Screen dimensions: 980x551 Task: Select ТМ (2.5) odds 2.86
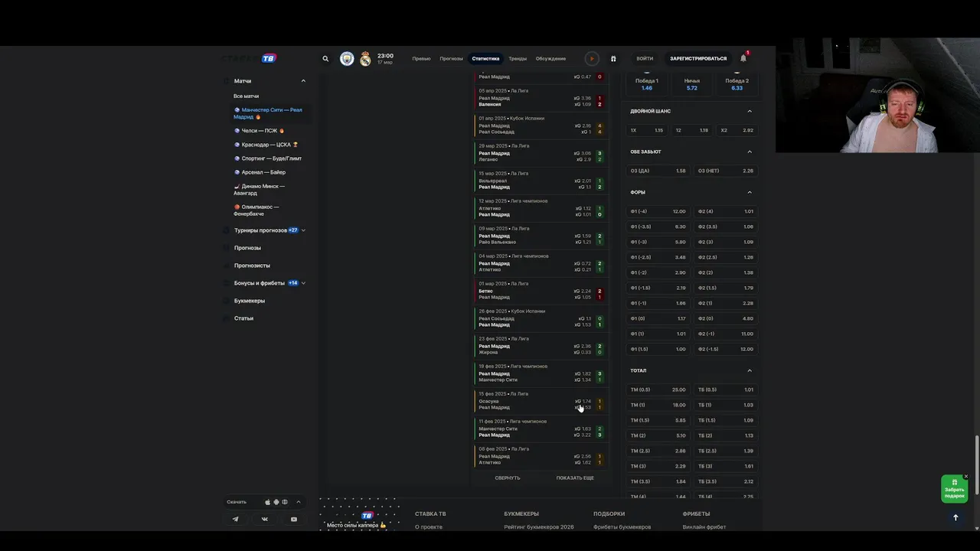[x=658, y=451]
